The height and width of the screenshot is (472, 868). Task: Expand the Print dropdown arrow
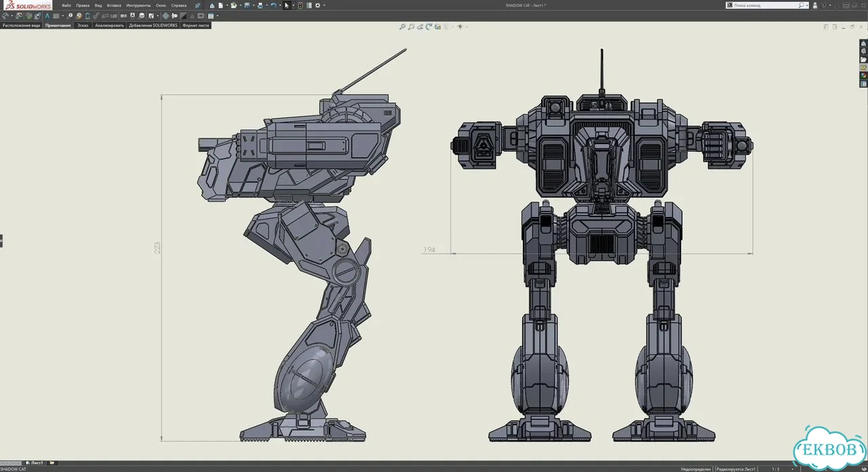click(267, 5)
